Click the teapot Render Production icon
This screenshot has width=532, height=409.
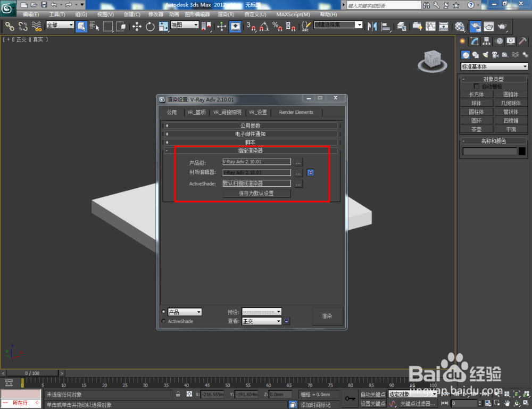[x=502, y=26]
